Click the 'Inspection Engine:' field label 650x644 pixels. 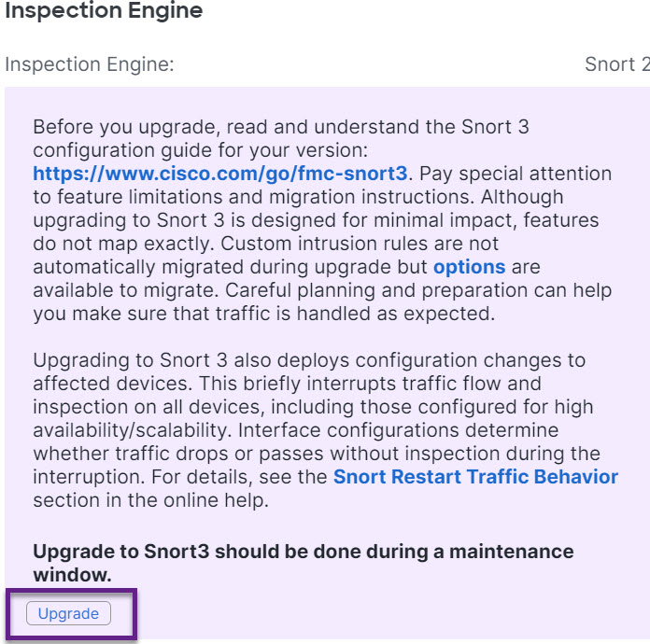(90, 64)
